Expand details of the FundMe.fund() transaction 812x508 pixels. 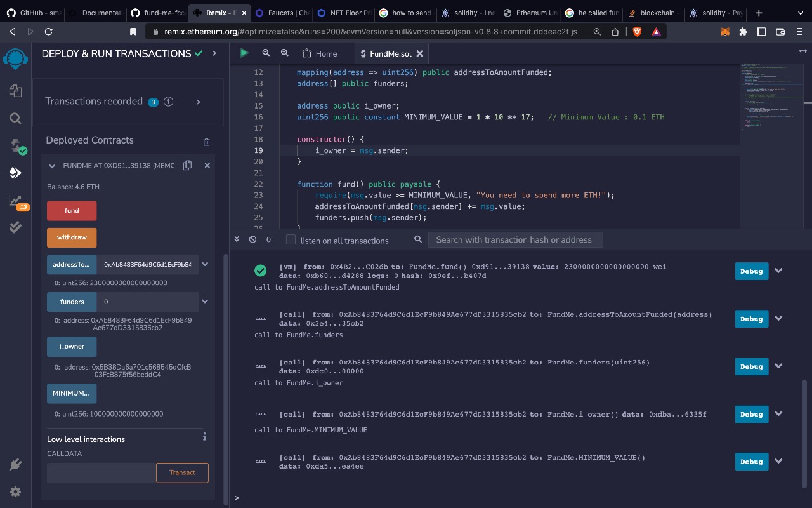click(778, 271)
